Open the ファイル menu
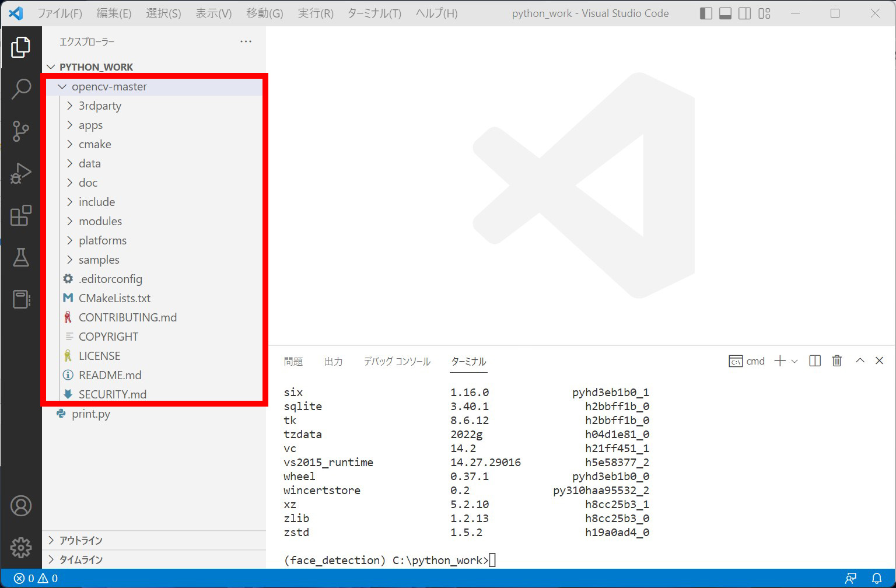 [x=60, y=13]
